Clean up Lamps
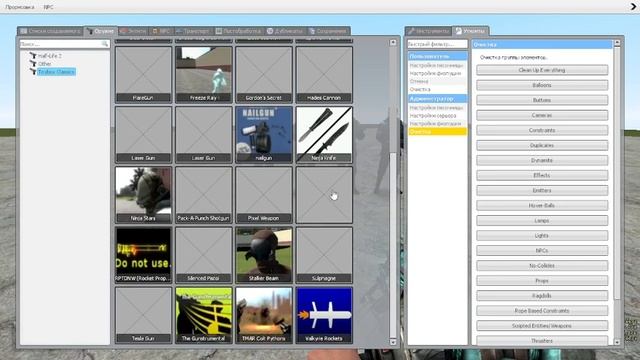This screenshot has height=360, width=640. tap(542, 220)
